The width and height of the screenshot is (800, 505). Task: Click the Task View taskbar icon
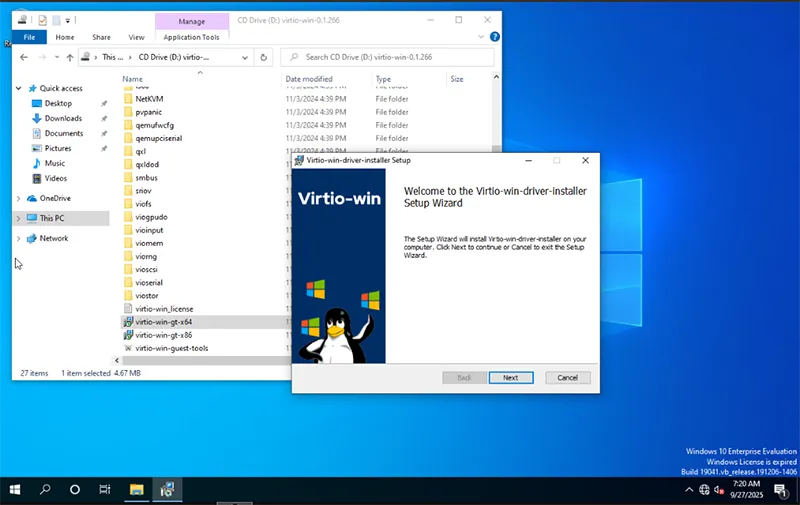point(105,490)
